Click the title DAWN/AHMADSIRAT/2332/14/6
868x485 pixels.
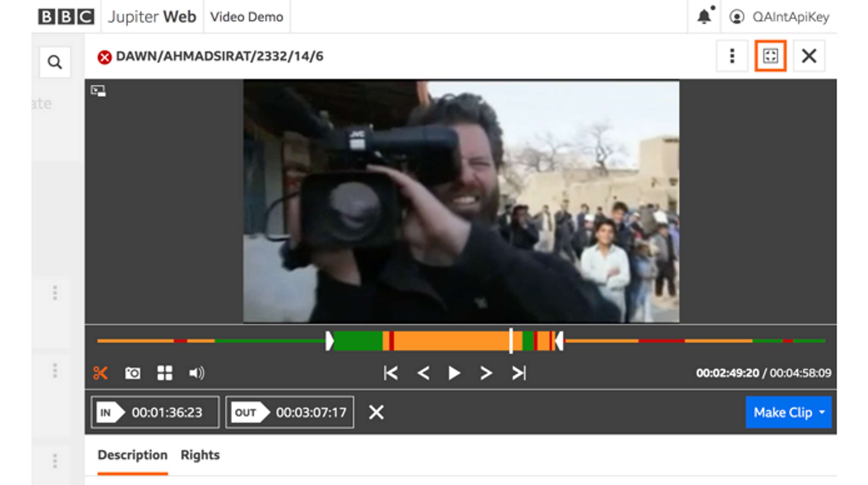point(219,56)
